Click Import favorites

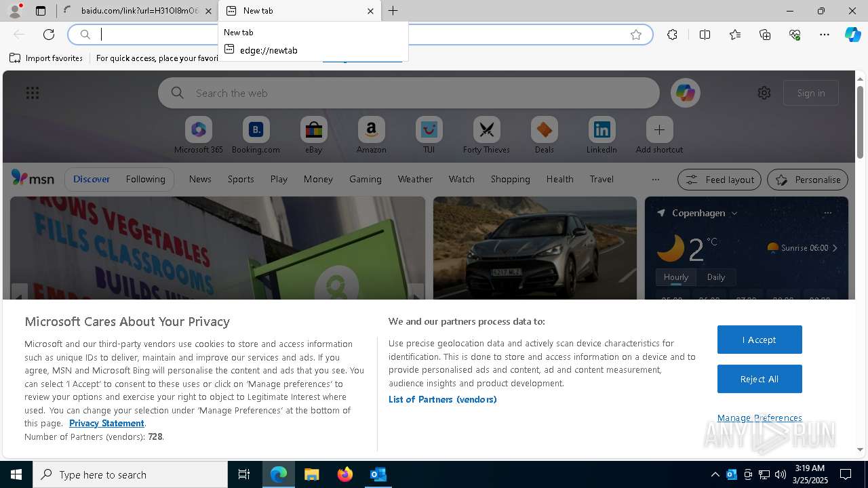point(46,58)
